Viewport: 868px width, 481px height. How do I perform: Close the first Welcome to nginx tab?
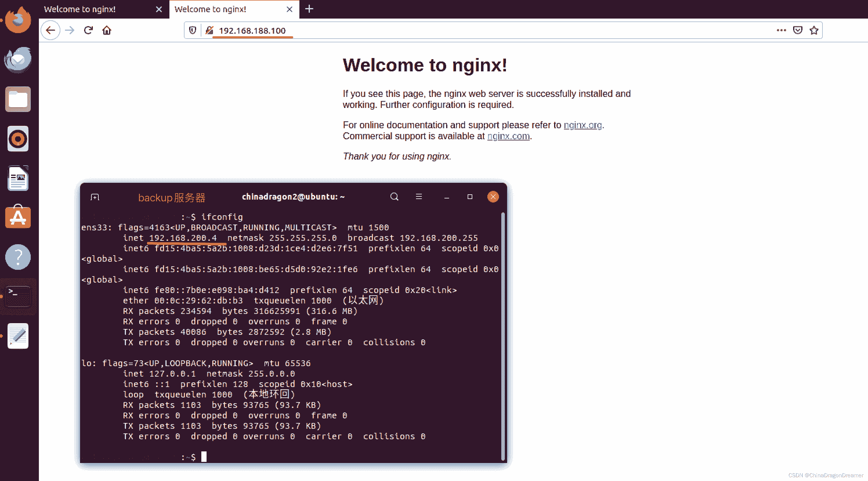[159, 10]
